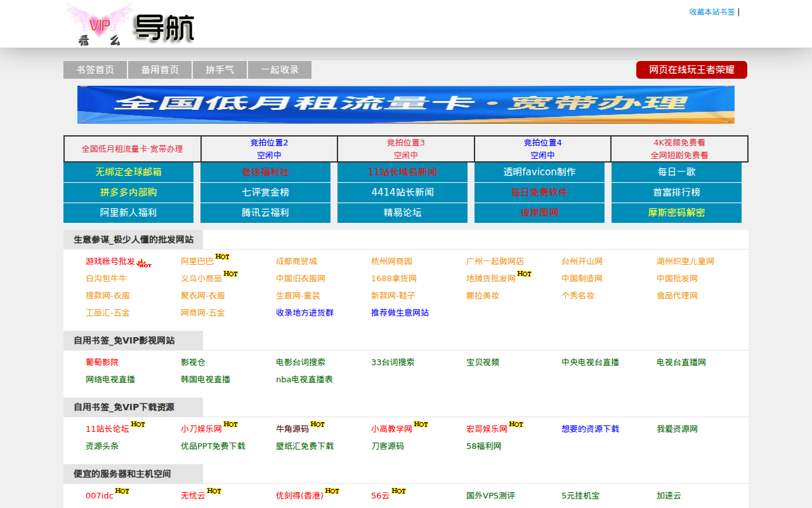This screenshot has width=812, height=508.
Task: Click the 全国低月租流量卡 banner image
Action: tap(405, 105)
